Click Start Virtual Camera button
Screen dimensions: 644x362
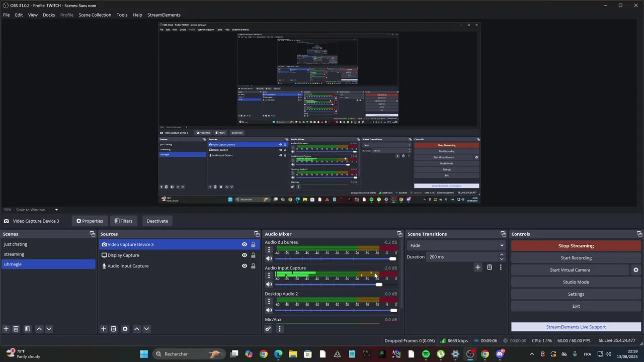570,270
